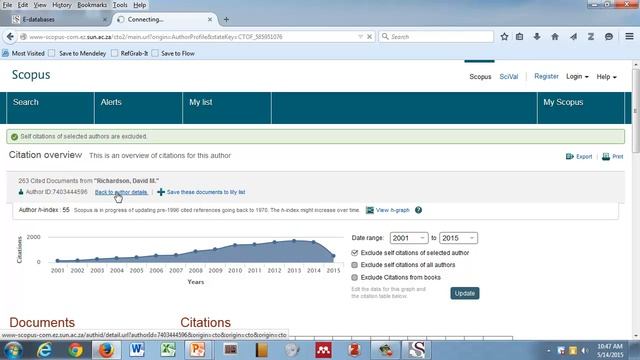Image resolution: width=640 pixels, height=360 pixels.
Task: Uncheck Exclude self citations of selected author
Action: coord(354,253)
